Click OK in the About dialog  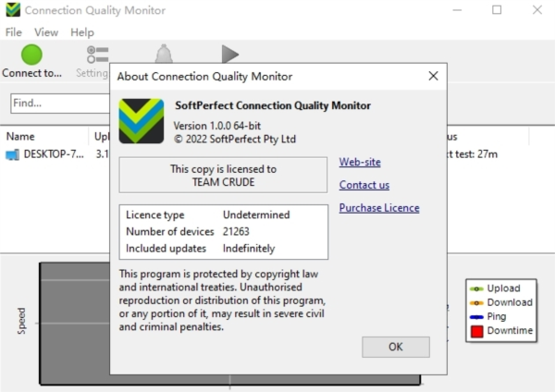pos(396,347)
